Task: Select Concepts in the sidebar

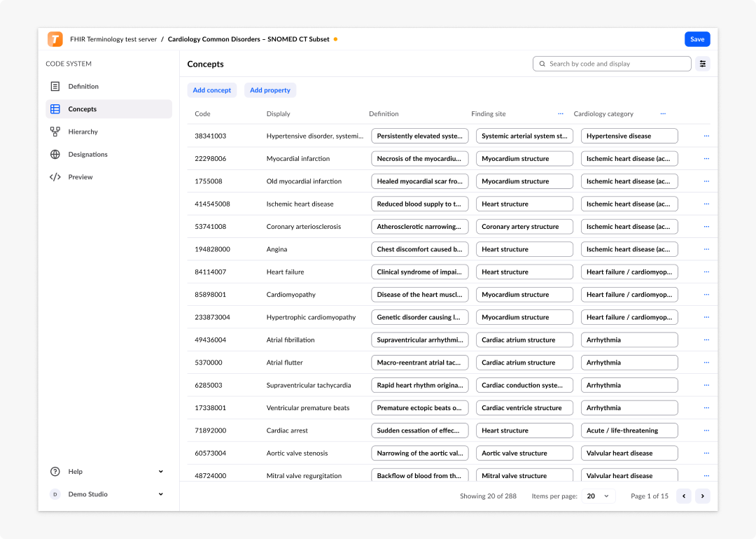Action: (x=109, y=109)
